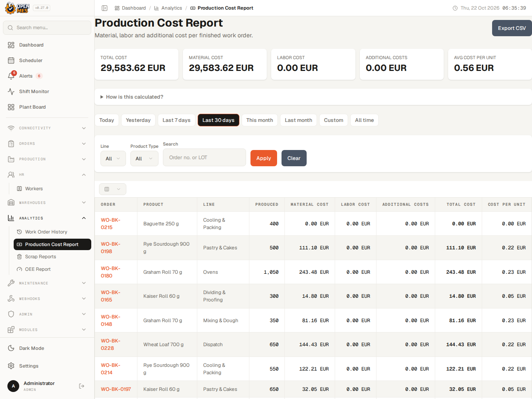Open the Production Cost Report sidebar item
The width and height of the screenshot is (532, 399).
pyautogui.click(x=52, y=245)
